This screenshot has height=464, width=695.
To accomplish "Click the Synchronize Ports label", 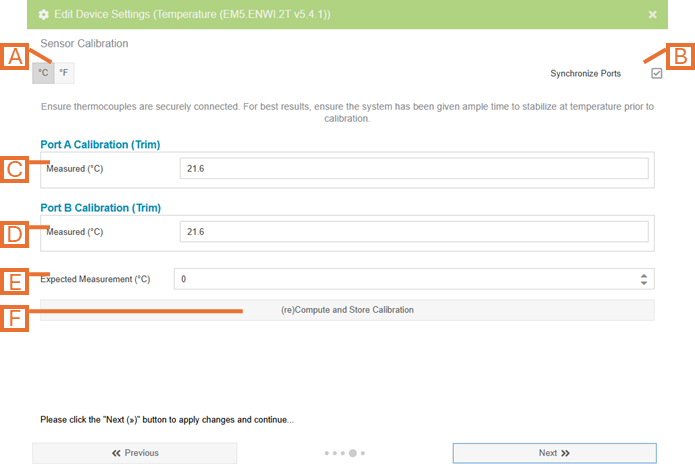I will click(586, 74).
